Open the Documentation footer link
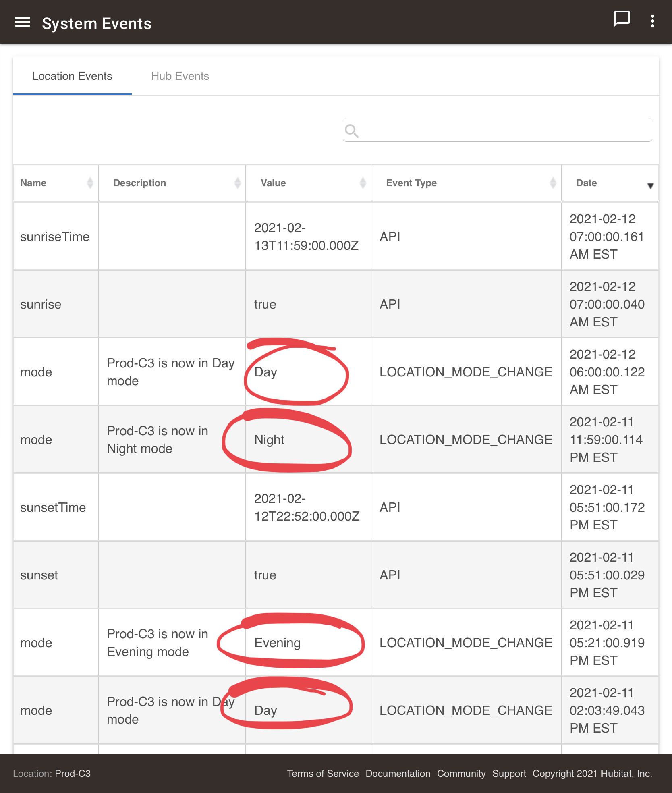This screenshot has height=793, width=672. coord(398,774)
